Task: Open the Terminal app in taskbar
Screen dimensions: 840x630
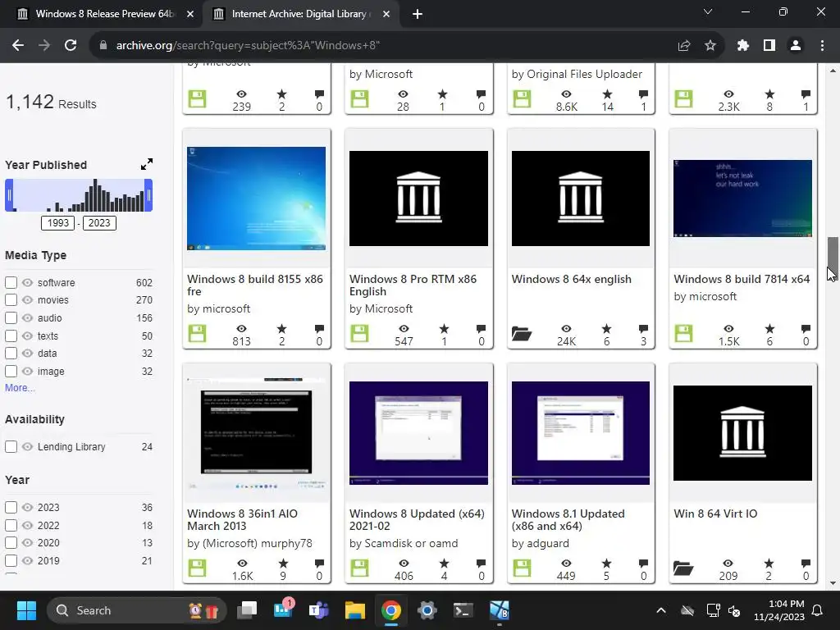Action: tap(463, 610)
